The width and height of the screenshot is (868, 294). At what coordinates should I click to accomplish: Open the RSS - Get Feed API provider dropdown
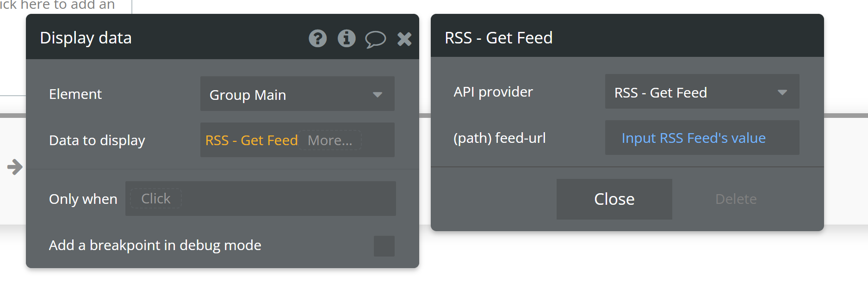(702, 92)
